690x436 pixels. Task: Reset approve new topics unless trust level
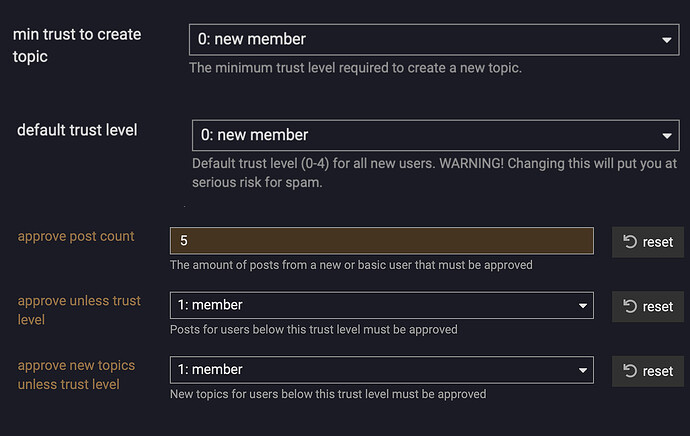[648, 371]
